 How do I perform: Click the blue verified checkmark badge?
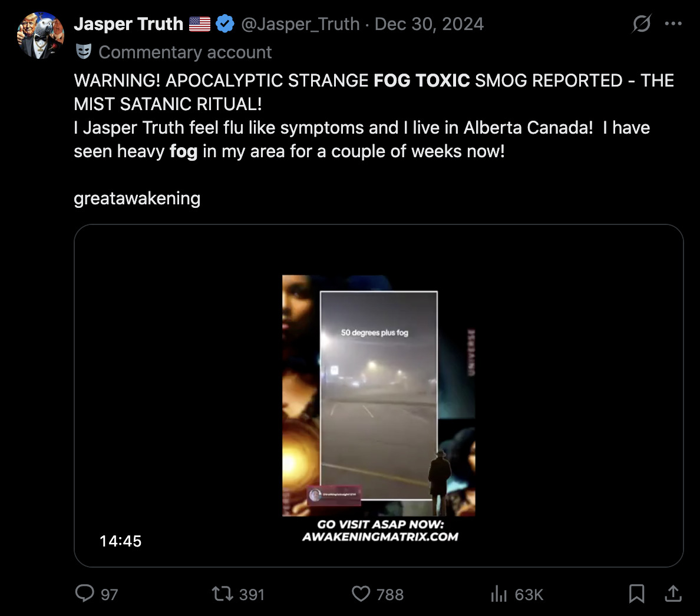click(225, 24)
